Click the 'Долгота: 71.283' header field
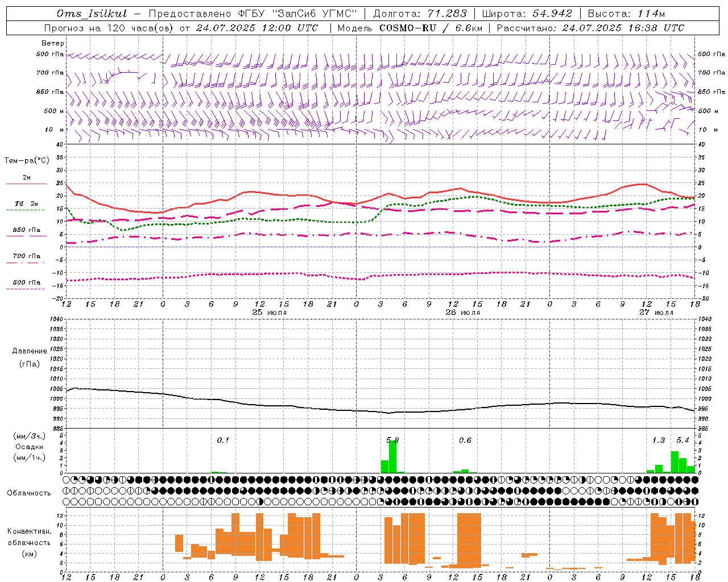Screen dimensions: 728x582 [420, 14]
